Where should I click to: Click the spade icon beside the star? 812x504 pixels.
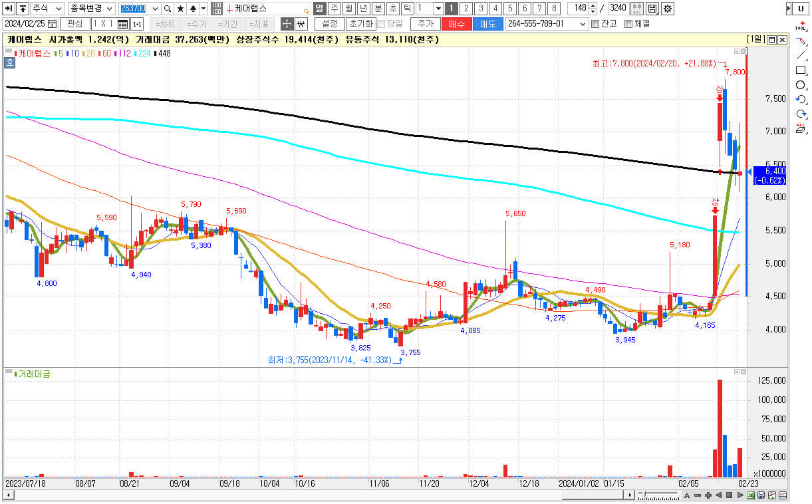[193, 9]
